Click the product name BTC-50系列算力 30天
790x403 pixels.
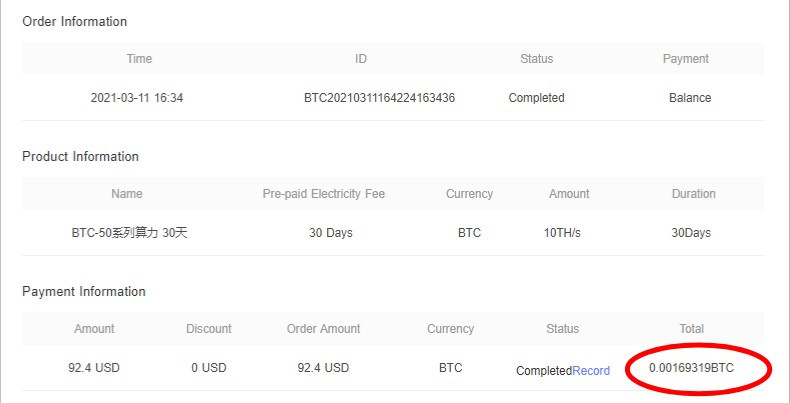[129, 233]
